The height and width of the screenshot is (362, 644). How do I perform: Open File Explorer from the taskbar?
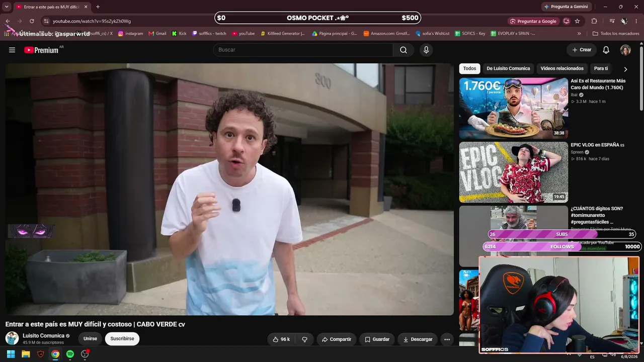click(26, 354)
